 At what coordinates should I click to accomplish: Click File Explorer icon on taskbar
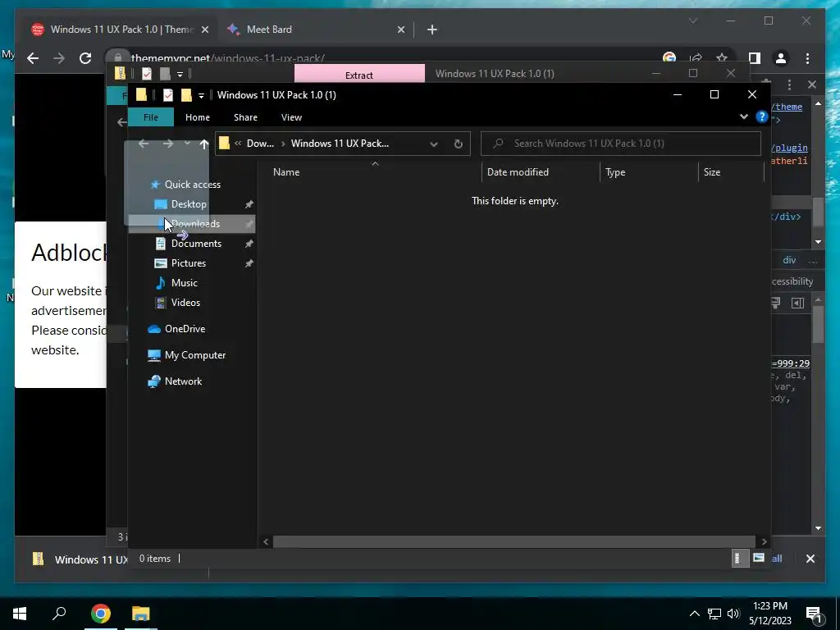click(141, 614)
